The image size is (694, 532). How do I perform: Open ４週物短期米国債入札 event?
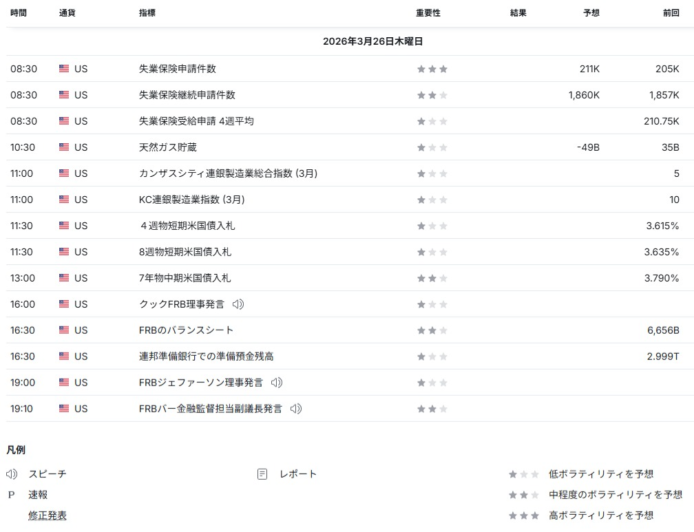click(x=184, y=226)
